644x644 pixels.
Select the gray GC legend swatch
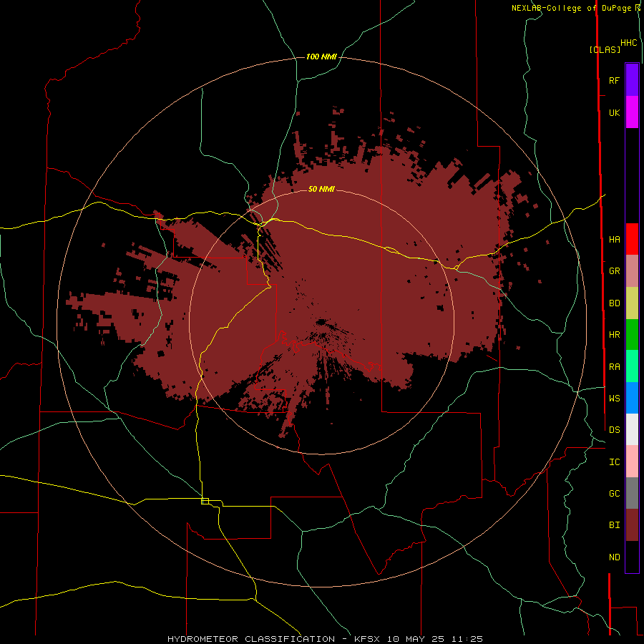(632, 493)
